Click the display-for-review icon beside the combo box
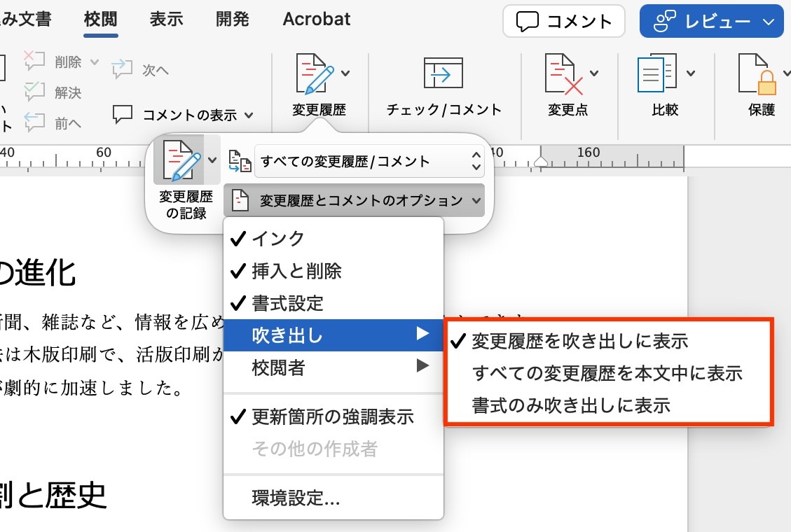This screenshot has width=791, height=532. 240,161
